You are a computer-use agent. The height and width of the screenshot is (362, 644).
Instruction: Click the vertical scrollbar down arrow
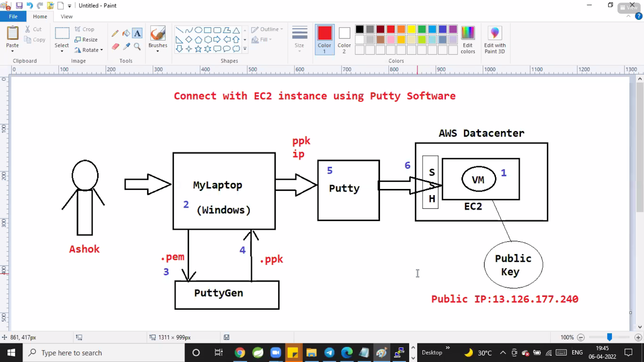(640, 327)
